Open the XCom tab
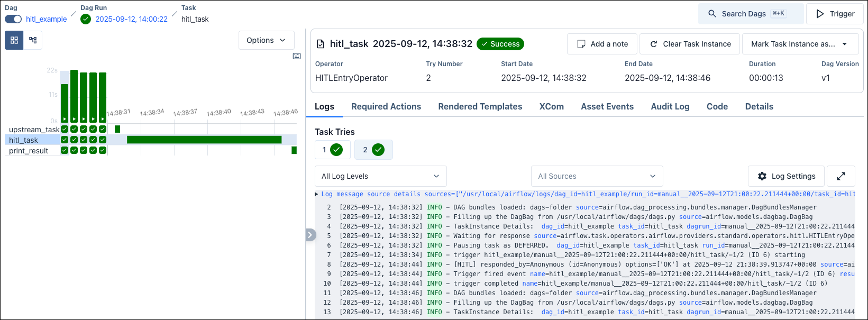This screenshot has width=868, height=320. pyautogui.click(x=551, y=106)
